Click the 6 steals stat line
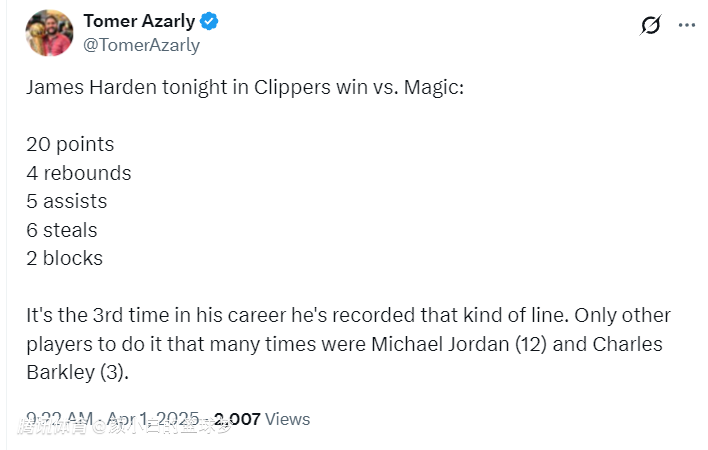 62,230
